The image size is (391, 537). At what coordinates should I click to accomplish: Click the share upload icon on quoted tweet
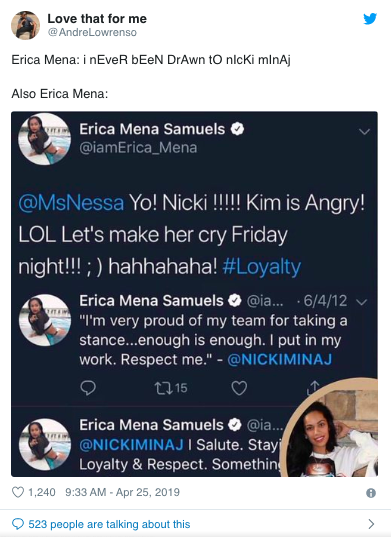pyautogui.click(x=313, y=387)
